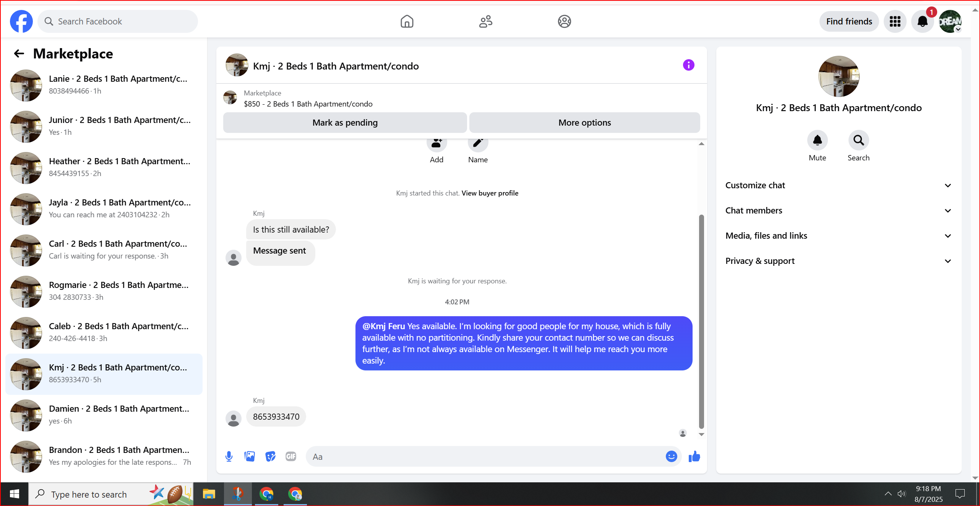Click the purple conversation information icon
980x506 pixels.
click(689, 65)
